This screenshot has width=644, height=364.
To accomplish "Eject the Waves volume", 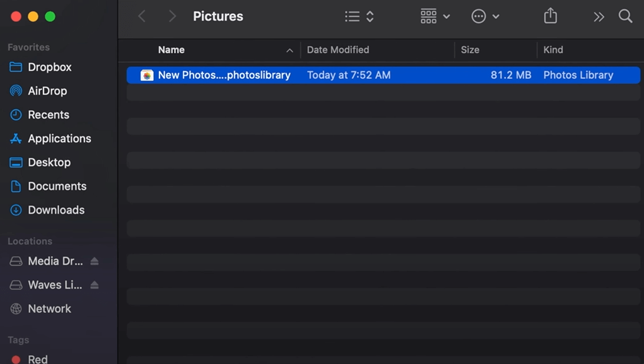I will 93,285.
